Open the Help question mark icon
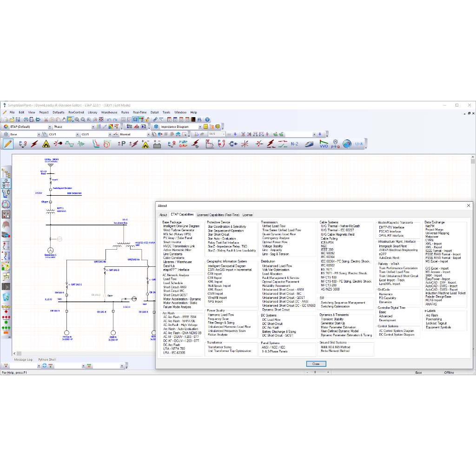Image resolution: width=476 pixels, height=476 pixels. coord(207,119)
